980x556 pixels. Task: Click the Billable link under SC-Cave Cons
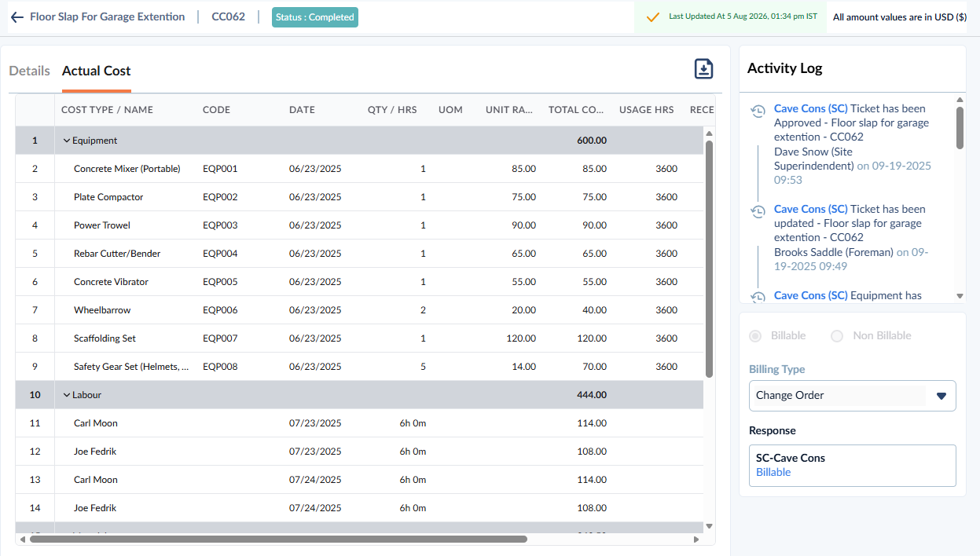pos(773,472)
